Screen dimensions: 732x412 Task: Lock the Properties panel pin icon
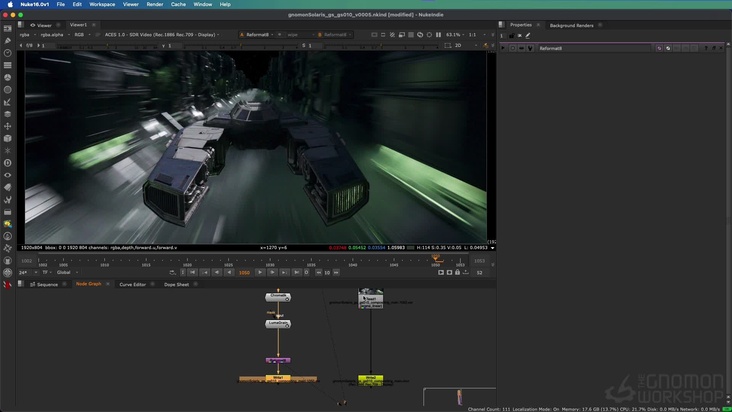511,35
